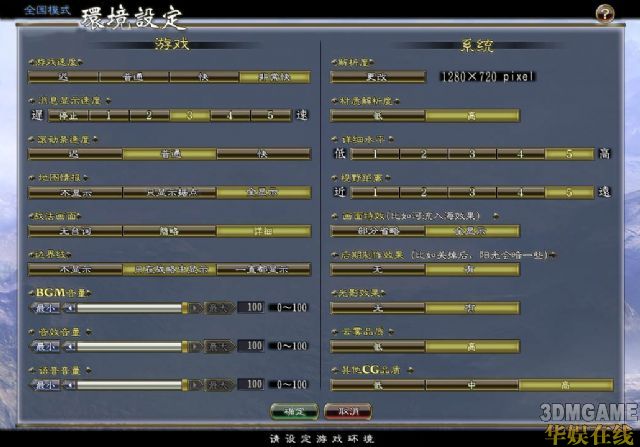Set 游戏速度 to 迟
Viewport: 640px width, 447px height.
click(63, 77)
